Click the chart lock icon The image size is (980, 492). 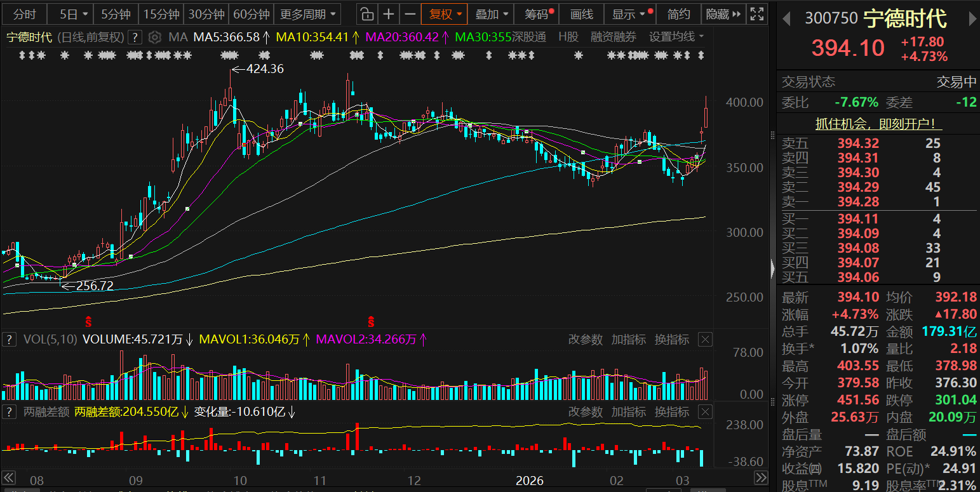pos(366,14)
